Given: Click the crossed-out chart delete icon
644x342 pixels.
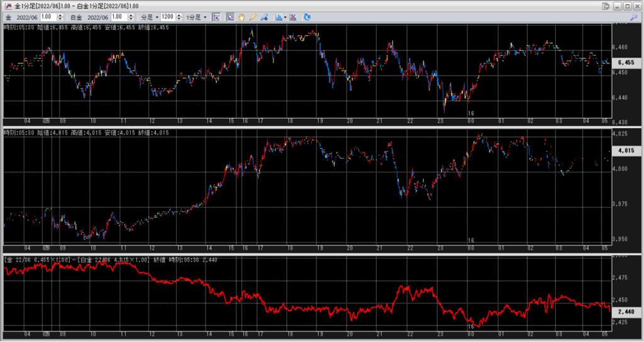Looking at the screenshot, I should click(x=293, y=17).
